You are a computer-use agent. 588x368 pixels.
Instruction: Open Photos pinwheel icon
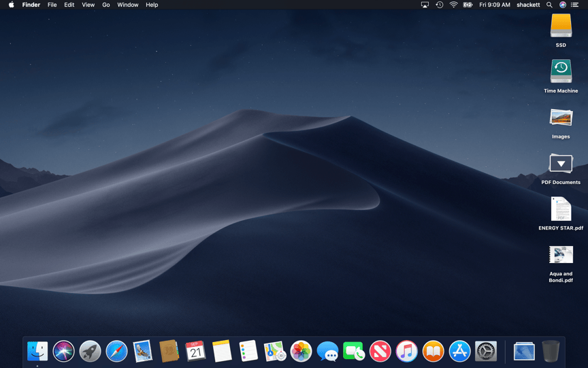pos(301,352)
